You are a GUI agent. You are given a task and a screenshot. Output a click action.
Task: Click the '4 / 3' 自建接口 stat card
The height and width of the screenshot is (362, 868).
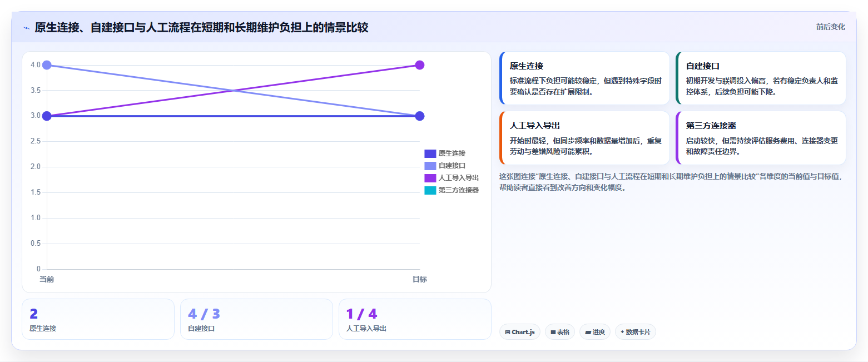coord(256,319)
